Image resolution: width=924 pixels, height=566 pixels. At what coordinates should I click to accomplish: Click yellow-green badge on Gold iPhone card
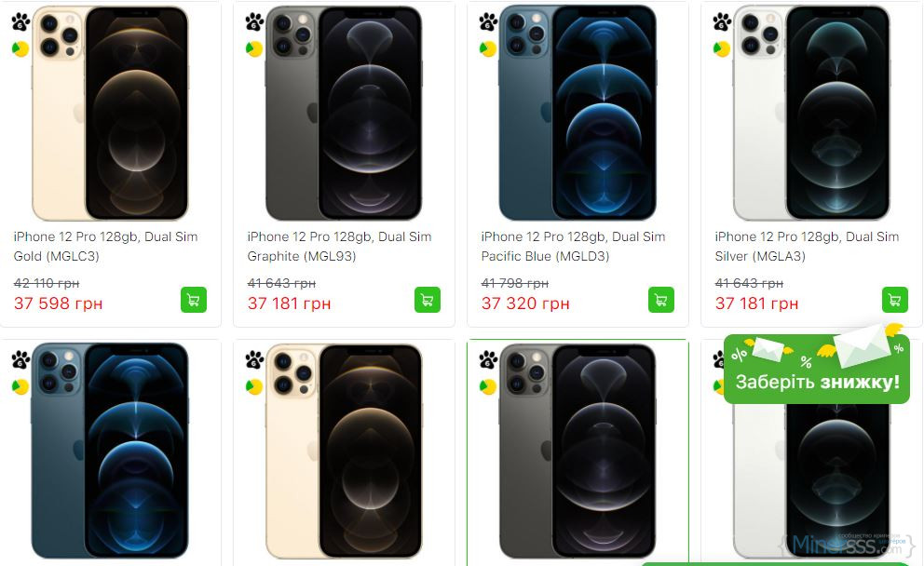tap(20, 48)
